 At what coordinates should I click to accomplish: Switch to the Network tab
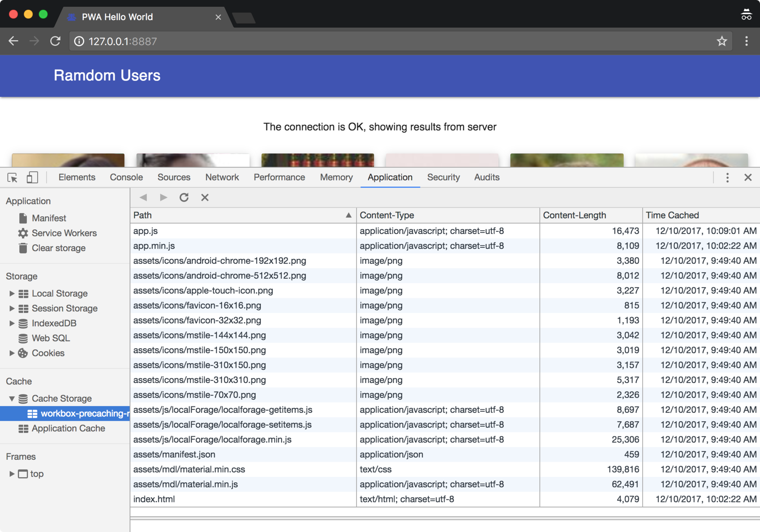tap(222, 177)
